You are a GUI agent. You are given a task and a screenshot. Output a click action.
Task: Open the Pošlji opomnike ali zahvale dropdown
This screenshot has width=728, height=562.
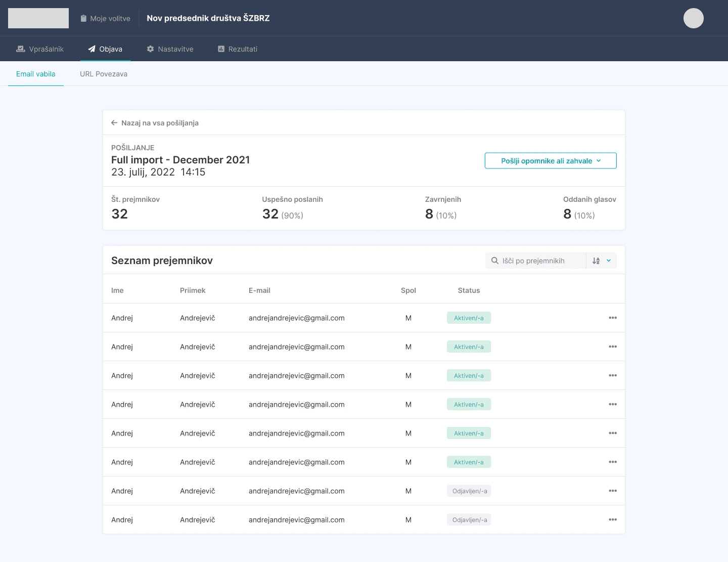550,160
